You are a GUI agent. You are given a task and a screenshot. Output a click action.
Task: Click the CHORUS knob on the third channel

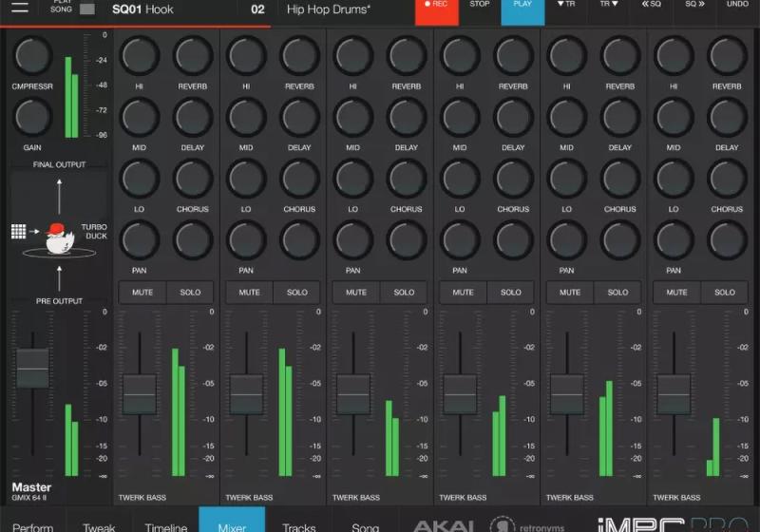click(407, 179)
